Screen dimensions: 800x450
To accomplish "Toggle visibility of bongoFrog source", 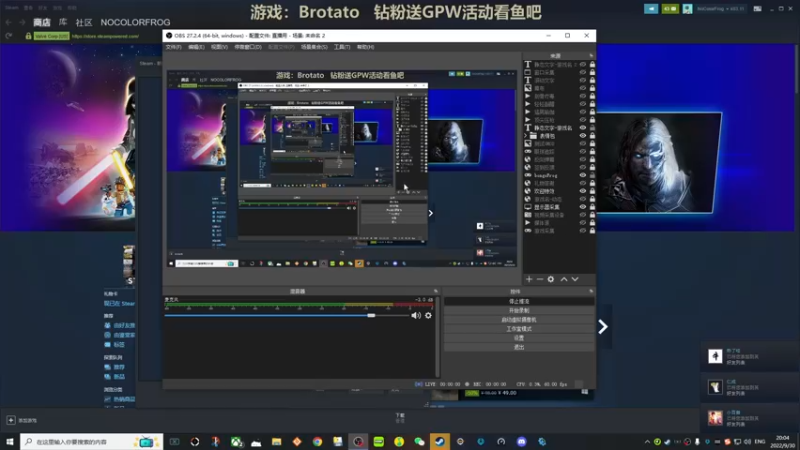I will [x=583, y=175].
